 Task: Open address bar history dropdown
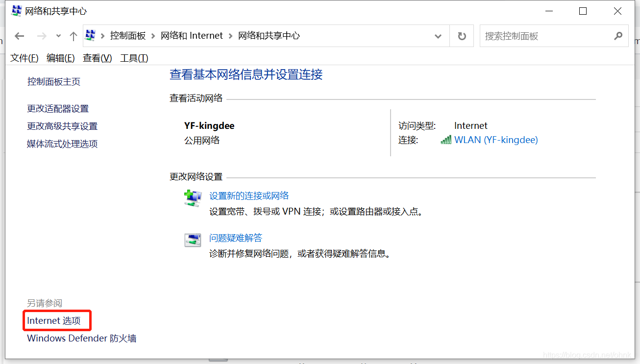click(438, 36)
